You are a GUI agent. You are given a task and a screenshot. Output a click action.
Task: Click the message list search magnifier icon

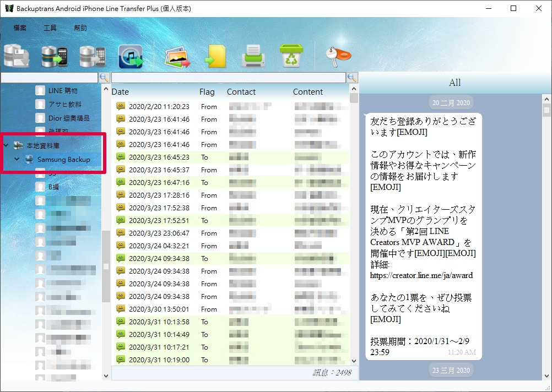(x=352, y=78)
